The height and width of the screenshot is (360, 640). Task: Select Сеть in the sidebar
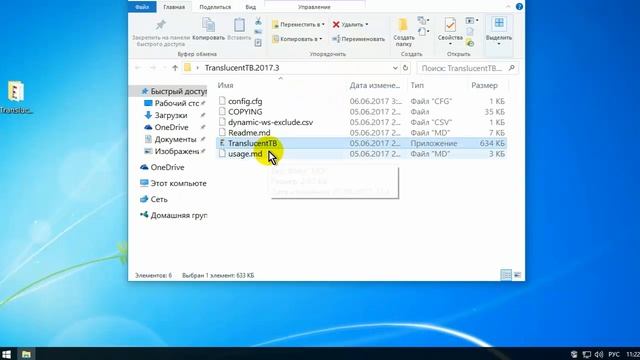pyautogui.click(x=154, y=199)
